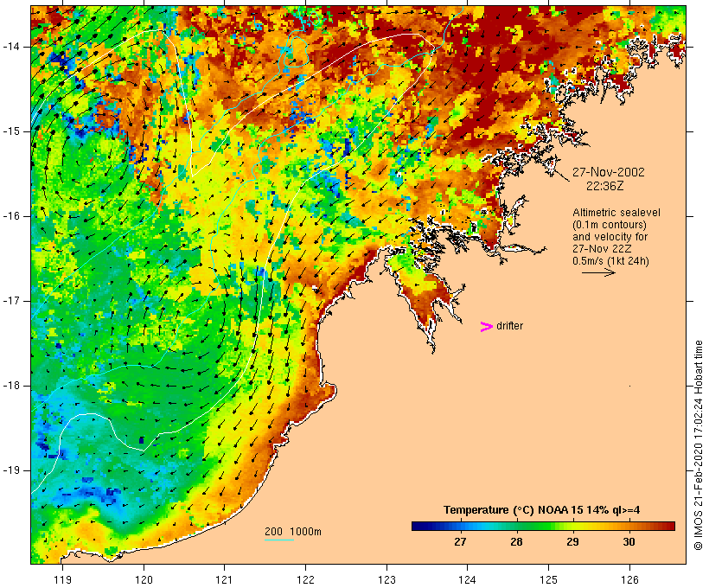Click latitude axis label -17
709x588 pixels.
11,301
